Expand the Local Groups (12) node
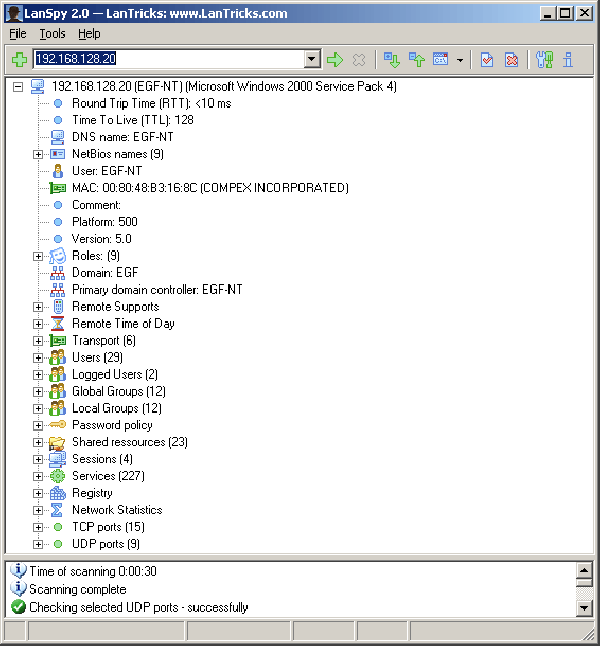The image size is (600, 646). [x=38, y=408]
